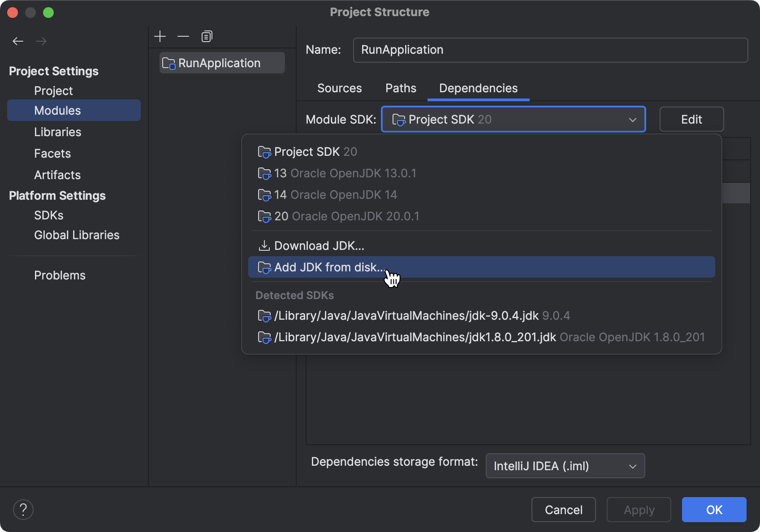Click the Forward navigation arrow
Viewport: 760px width, 532px height.
(41, 41)
